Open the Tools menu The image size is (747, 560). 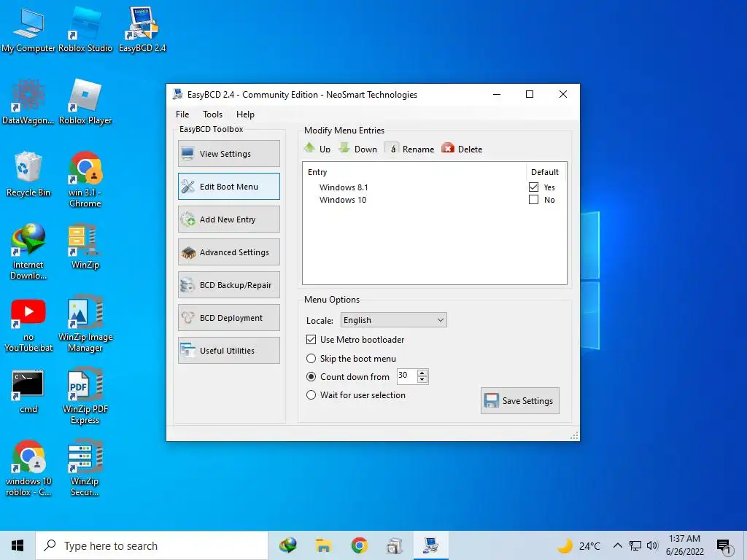click(212, 114)
